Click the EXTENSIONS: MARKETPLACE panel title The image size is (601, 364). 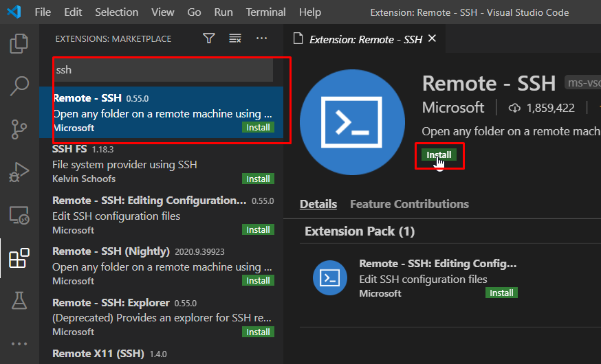pos(113,38)
